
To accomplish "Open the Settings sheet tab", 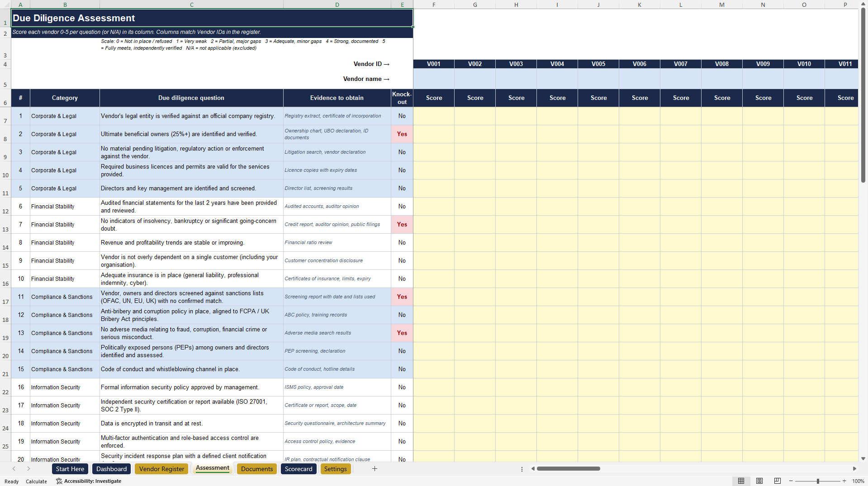I will (335, 469).
